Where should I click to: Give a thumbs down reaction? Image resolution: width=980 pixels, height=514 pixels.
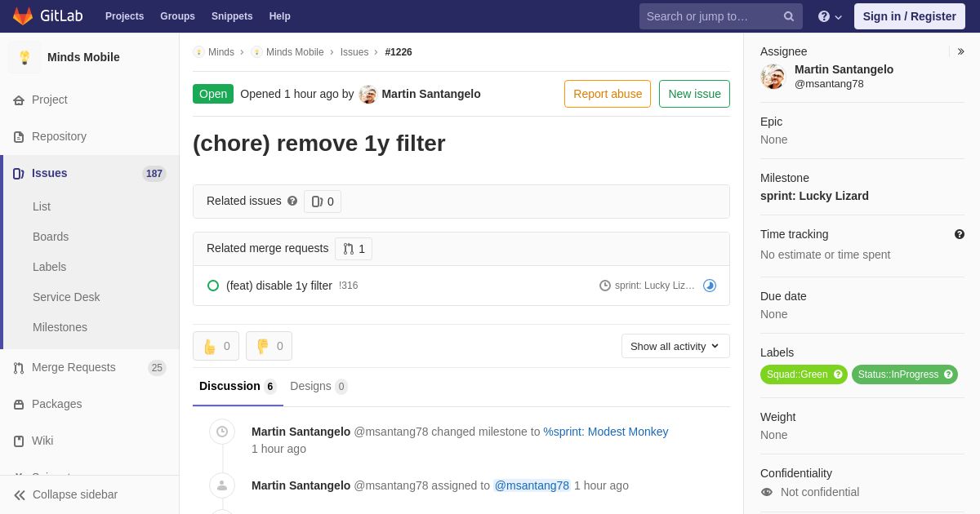point(269,346)
